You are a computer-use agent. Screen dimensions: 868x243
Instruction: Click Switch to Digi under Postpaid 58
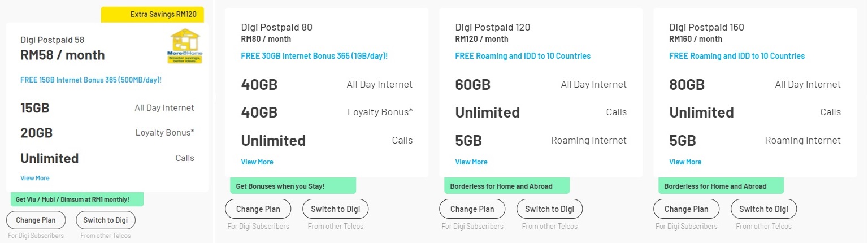click(x=106, y=220)
